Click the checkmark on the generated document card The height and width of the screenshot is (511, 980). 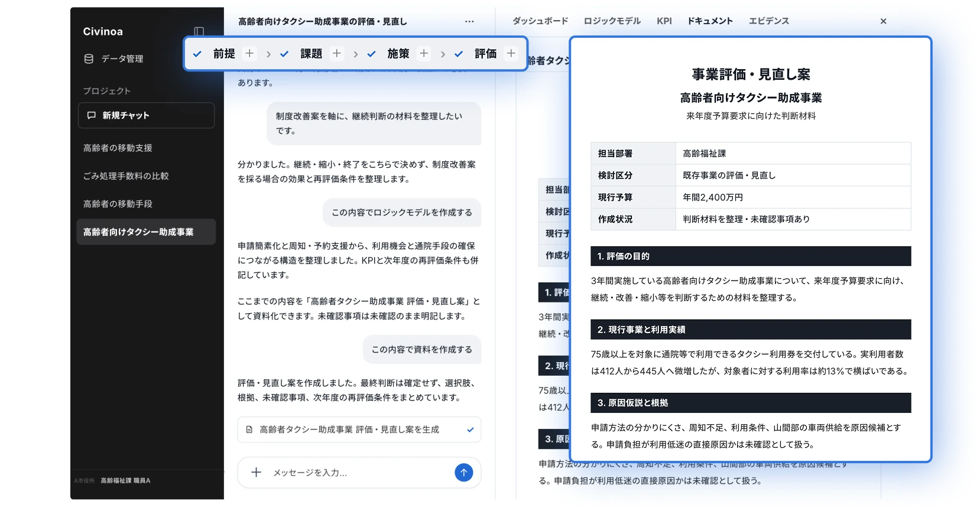[x=470, y=430]
